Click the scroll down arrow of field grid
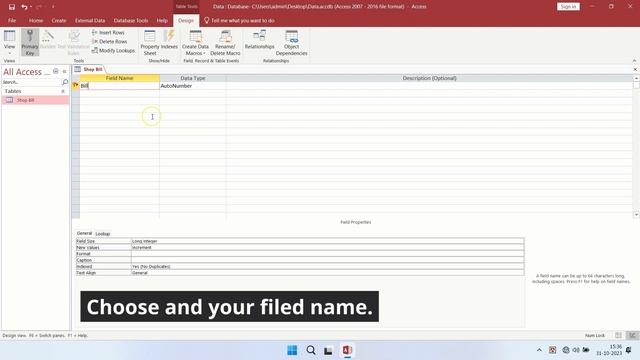The image size is (640, 360). point(636,215)
